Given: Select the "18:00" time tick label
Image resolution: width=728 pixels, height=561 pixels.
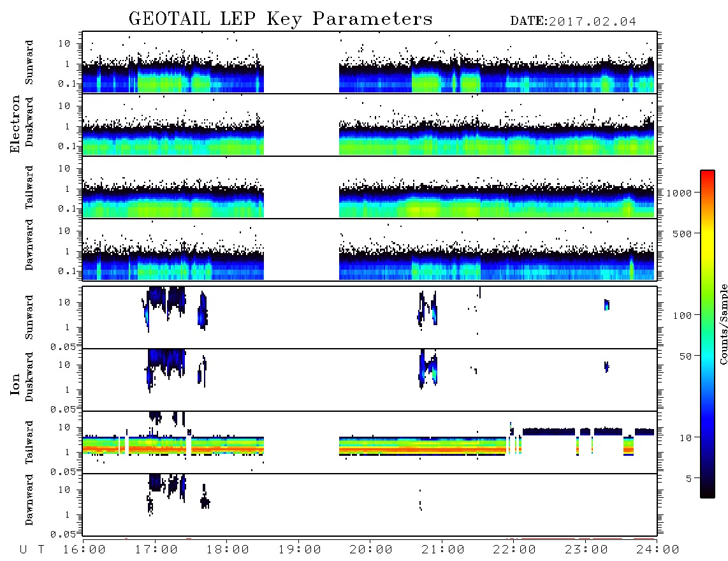Looking at the screenshot, I should (228, 550).
